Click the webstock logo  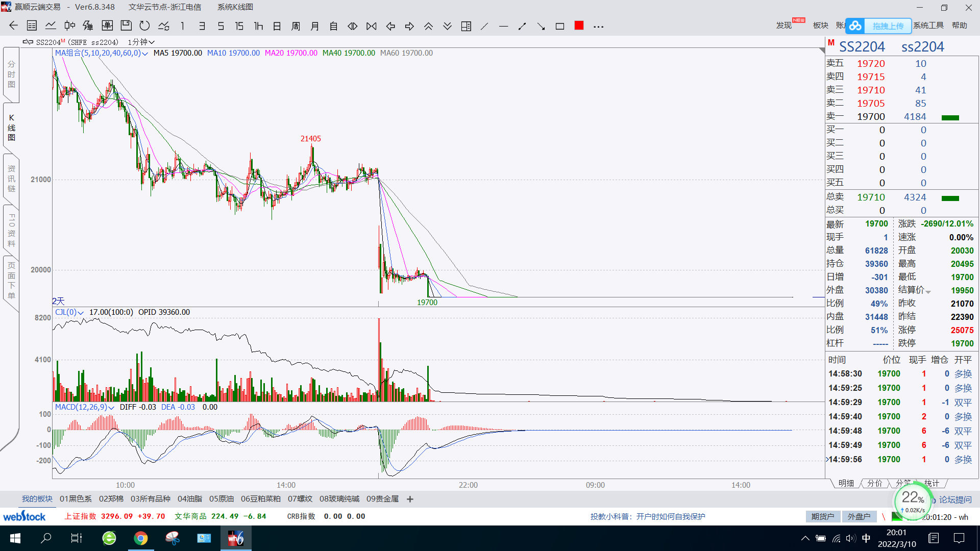24,516
